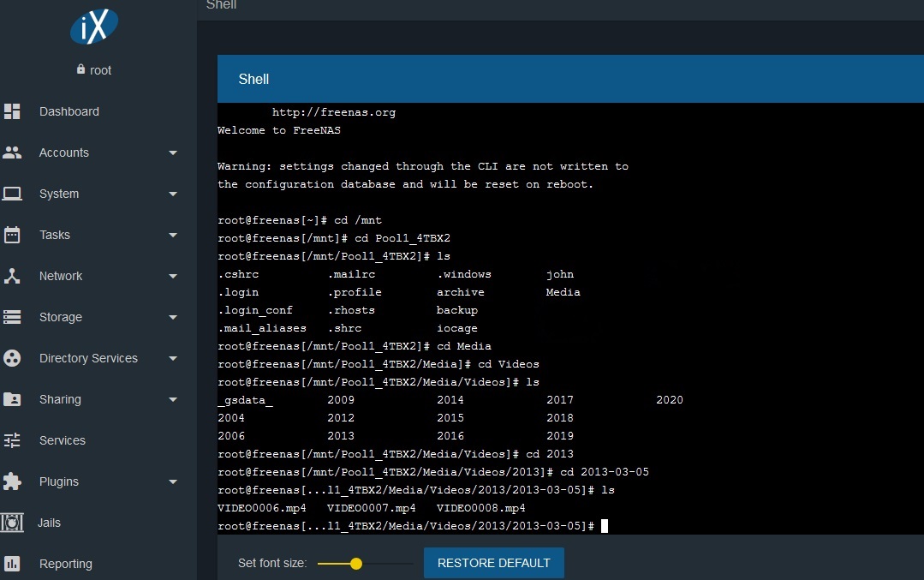Click the Accounts people icon

[12, 152]
